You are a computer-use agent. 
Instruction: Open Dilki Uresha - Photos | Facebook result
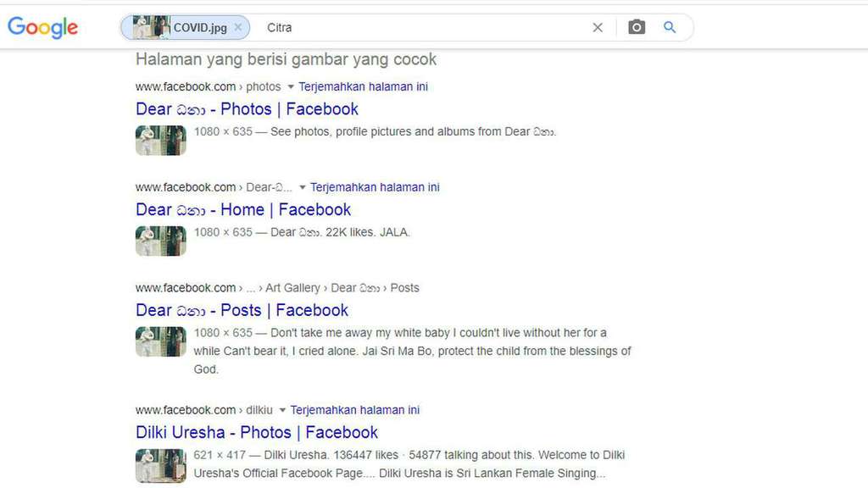(257, 433)
